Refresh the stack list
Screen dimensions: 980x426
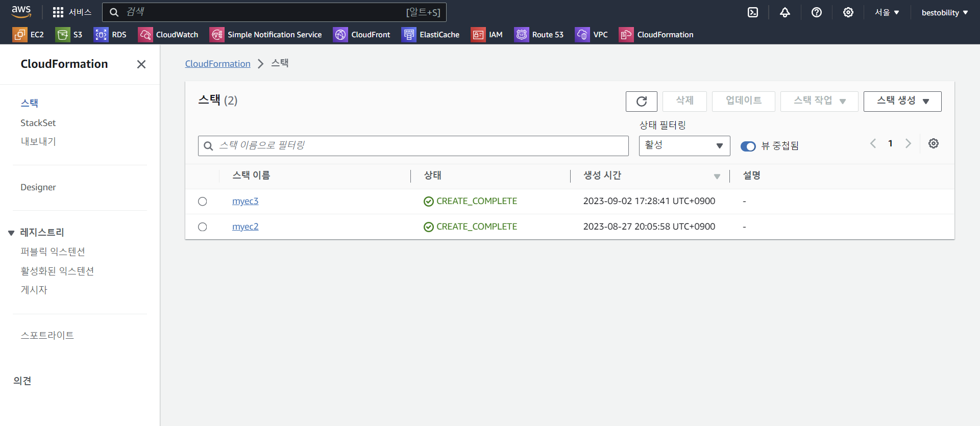point(642,102)
